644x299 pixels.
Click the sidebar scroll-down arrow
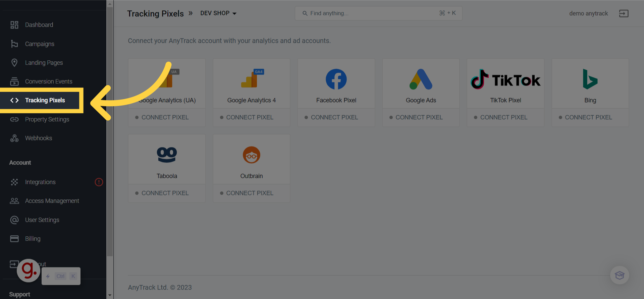110,295
